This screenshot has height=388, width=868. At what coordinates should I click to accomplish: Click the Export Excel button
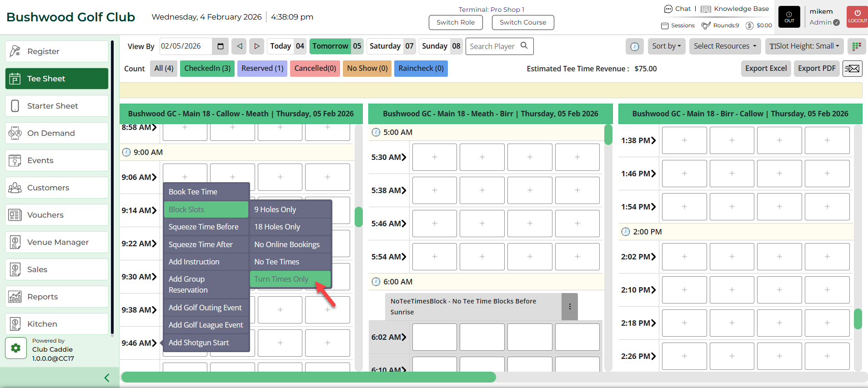point(766,69)
